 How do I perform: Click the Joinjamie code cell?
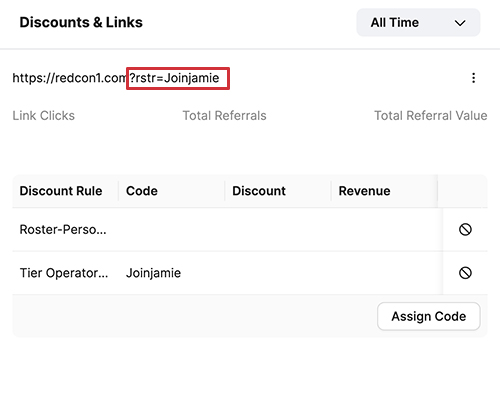[x=153, y=273]
